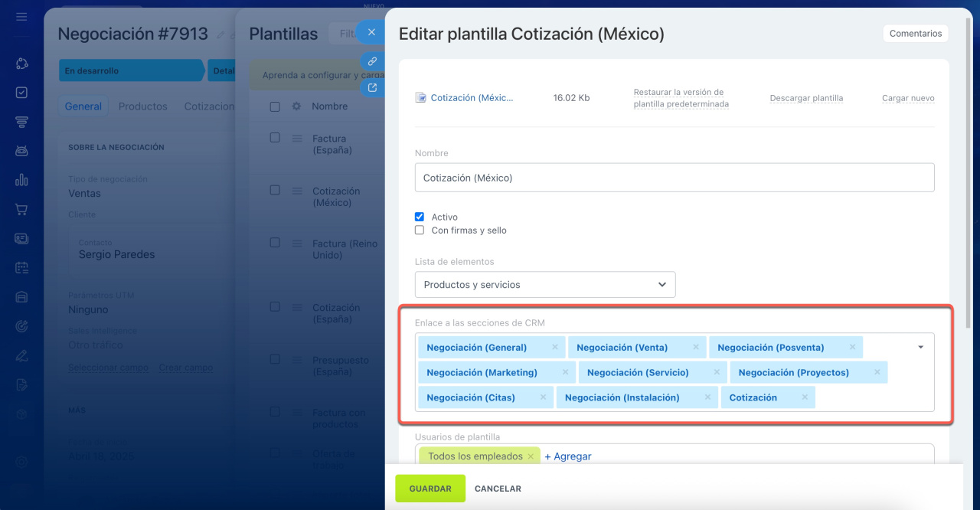
Task: Open the Lista de elementos dropdown
Action: [545, 284]
